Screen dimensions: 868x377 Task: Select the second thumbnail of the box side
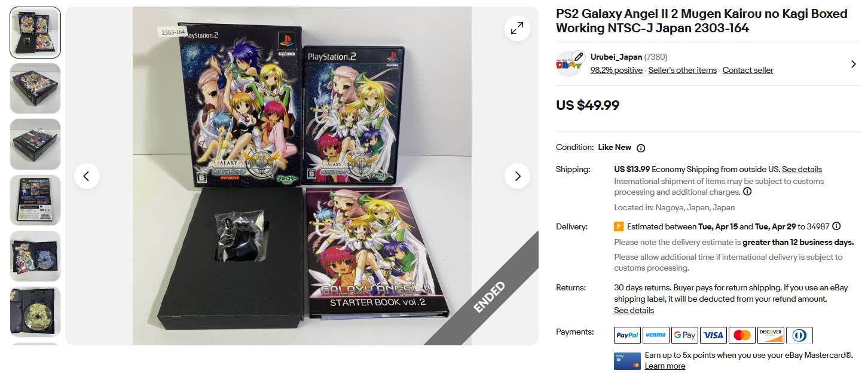point(35,88)
